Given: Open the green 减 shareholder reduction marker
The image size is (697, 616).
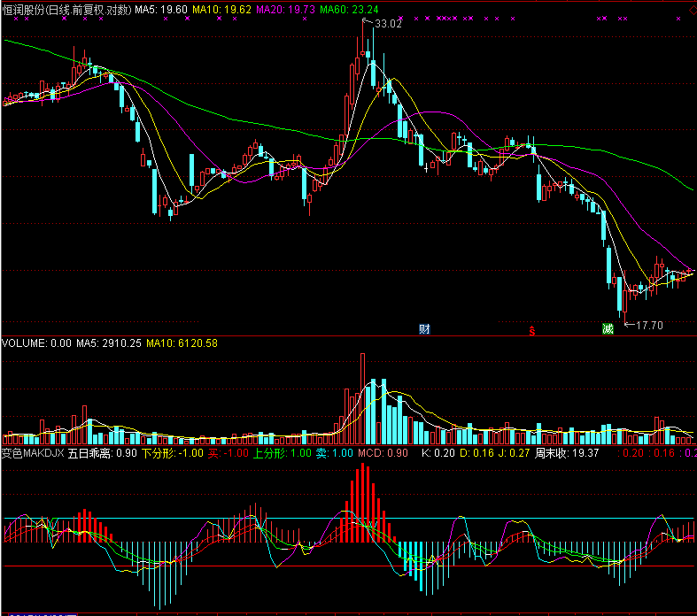Looking at the screenshot, I should click(608, 329).
